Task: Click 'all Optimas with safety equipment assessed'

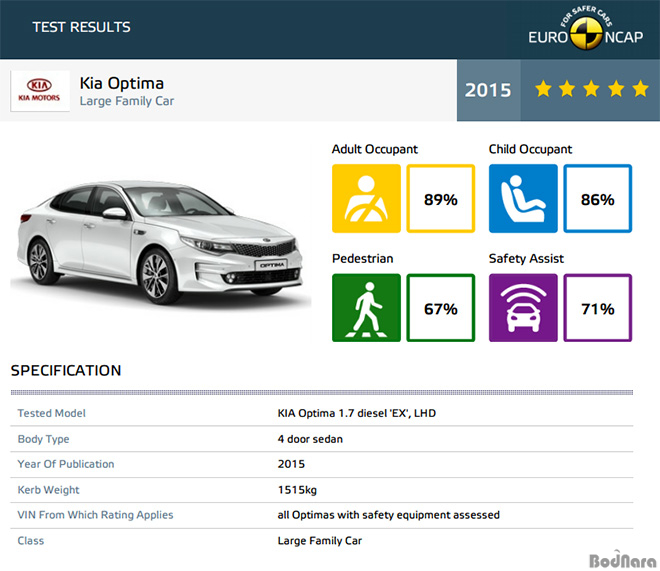Action: (x=389, y=515)
